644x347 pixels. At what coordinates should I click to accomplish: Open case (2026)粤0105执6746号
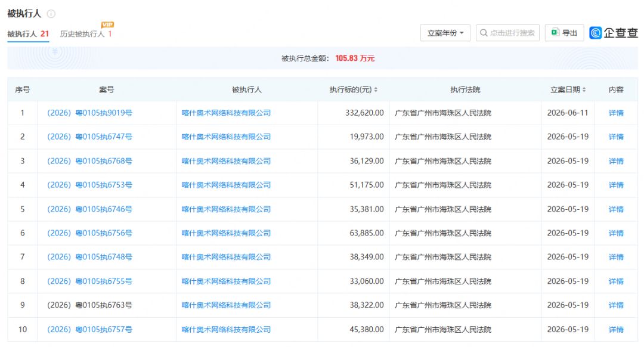tap(89, 209)
